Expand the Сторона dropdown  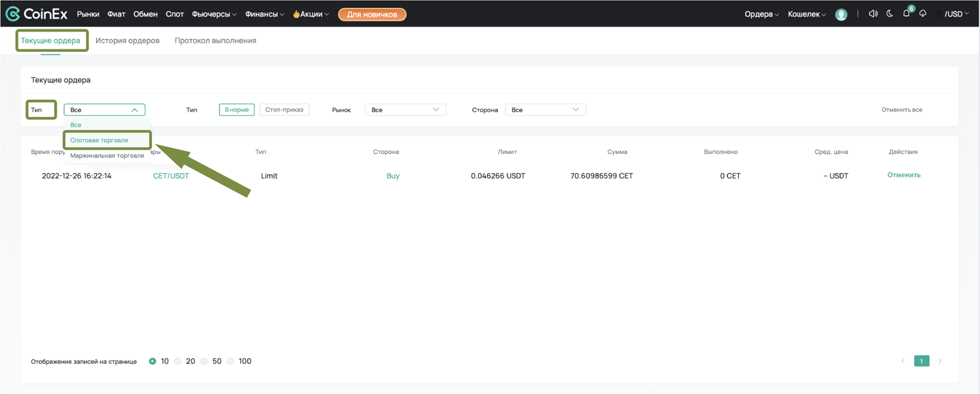[x=545, y=109]
